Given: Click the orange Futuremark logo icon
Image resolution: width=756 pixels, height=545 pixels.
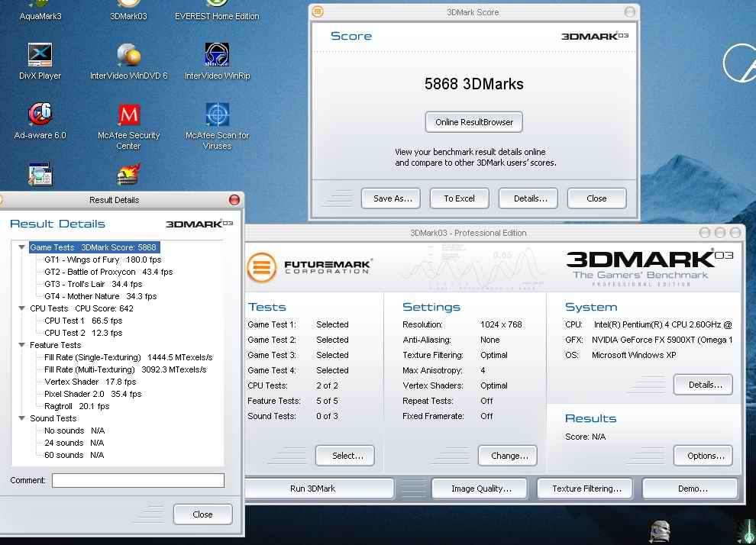Looking at the screenshot, I should (262, 267).
